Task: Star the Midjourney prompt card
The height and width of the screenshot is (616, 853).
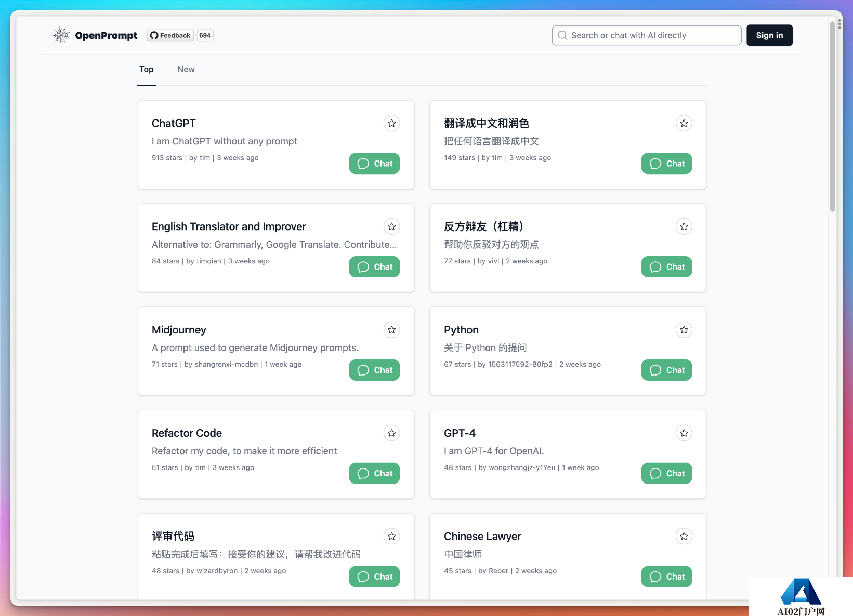Action: point(391,330)
